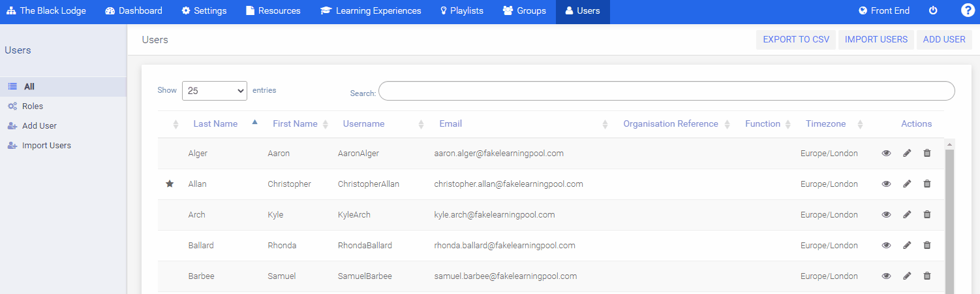
Task: Delete Christopher Allan using trash icon
Action: (x=927, y=184)
